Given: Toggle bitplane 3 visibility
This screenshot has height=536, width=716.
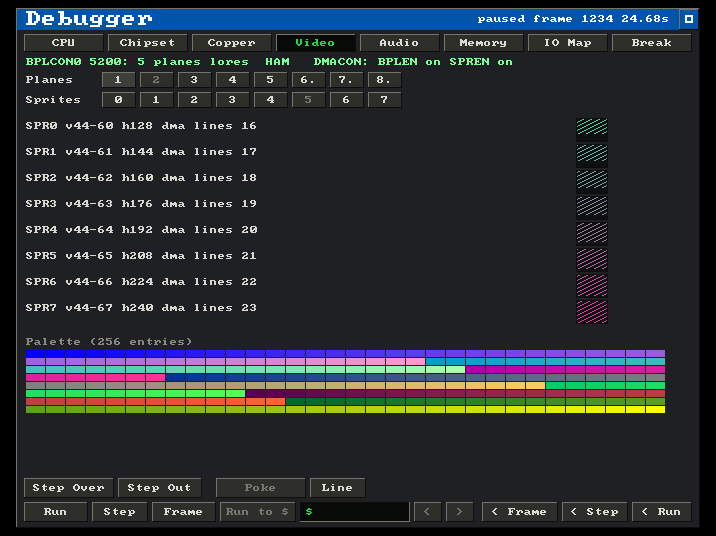Looking at the screenshot, I should pos(194,80).
